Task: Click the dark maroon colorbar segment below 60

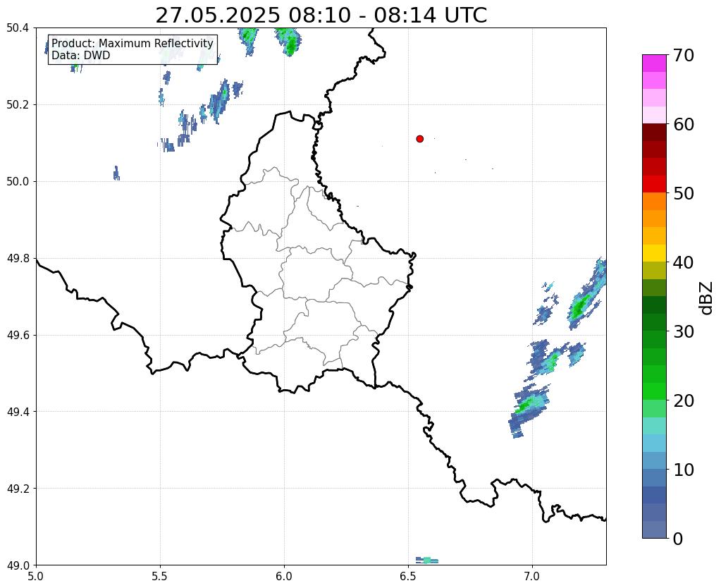Action: (654, 133)
